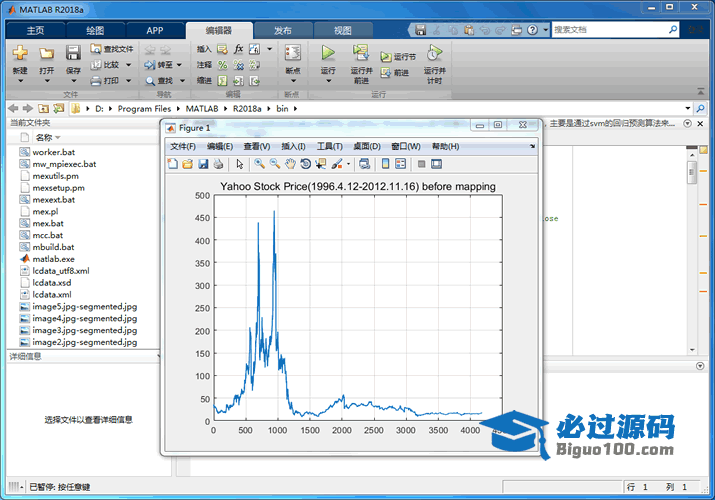Click the Run and Time icon
Screen dimensions: 715x500
[x=435, y=53]
